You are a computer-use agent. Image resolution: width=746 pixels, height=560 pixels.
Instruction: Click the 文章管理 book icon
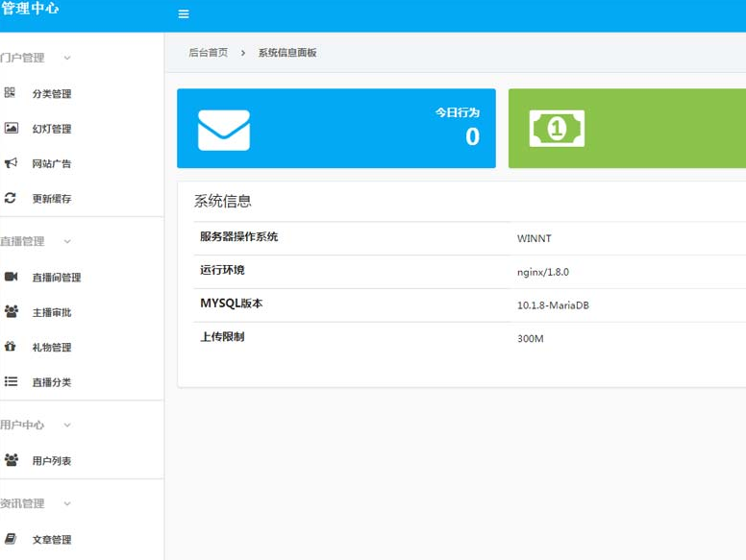click(x=11, y=539)
